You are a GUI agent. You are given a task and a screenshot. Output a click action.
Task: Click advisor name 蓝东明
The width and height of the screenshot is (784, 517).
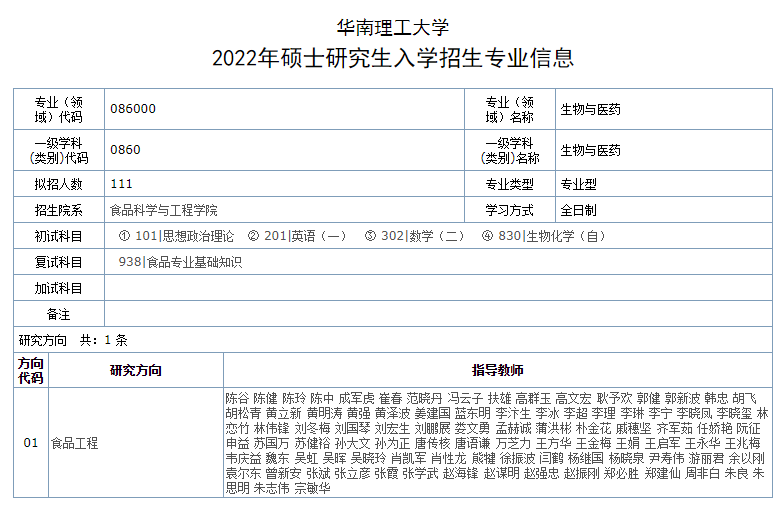coord(472,413)
